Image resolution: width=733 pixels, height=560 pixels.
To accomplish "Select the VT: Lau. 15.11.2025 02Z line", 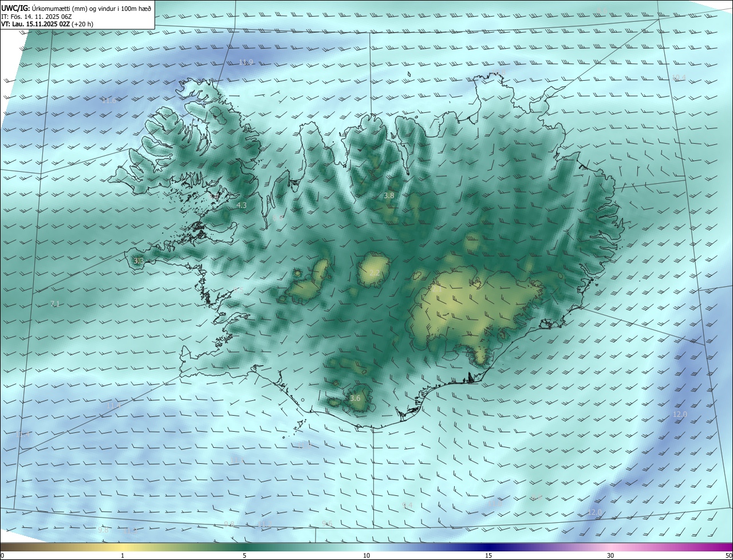I will point(47,25).
